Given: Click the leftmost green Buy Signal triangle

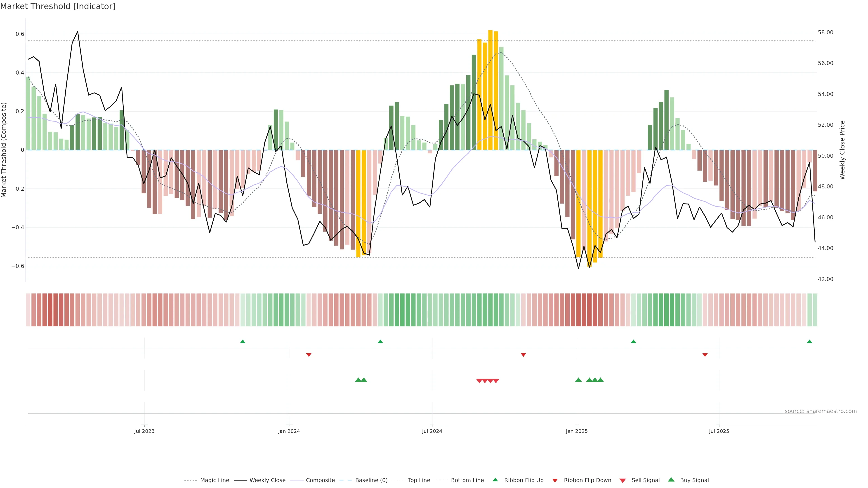Looking at the screenshot, I should [x=358, y=380].
